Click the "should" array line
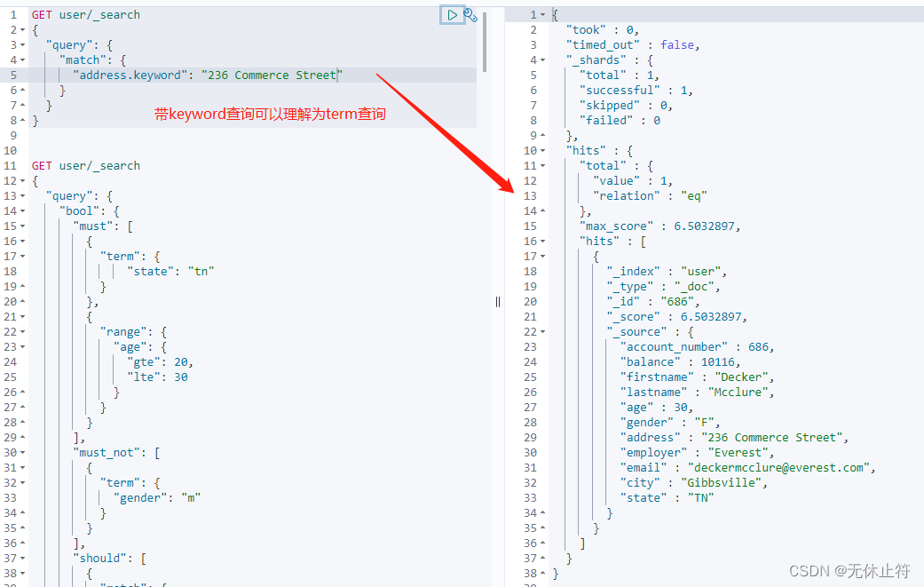 point(109,558)
